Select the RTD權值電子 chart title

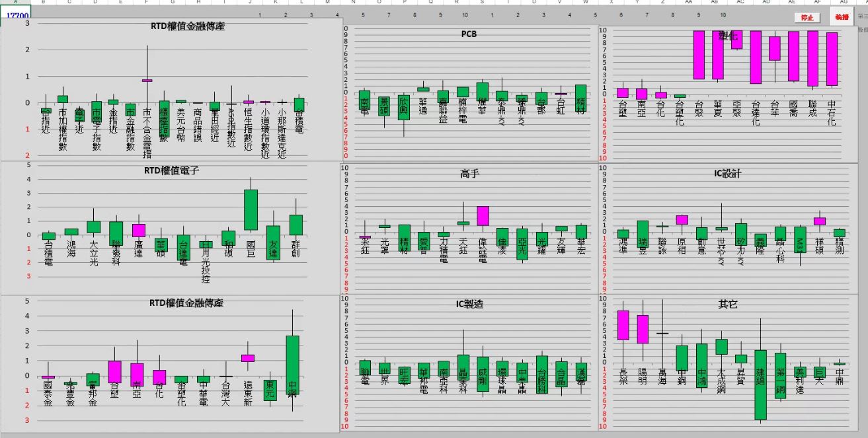click(172, 170)
